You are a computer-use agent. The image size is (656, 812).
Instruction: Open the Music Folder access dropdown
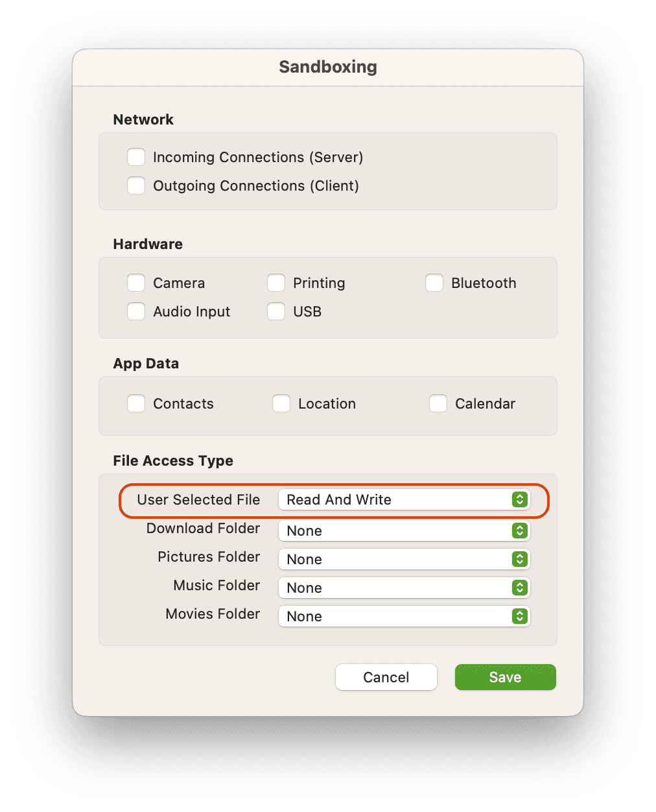[x=403, y=588]
